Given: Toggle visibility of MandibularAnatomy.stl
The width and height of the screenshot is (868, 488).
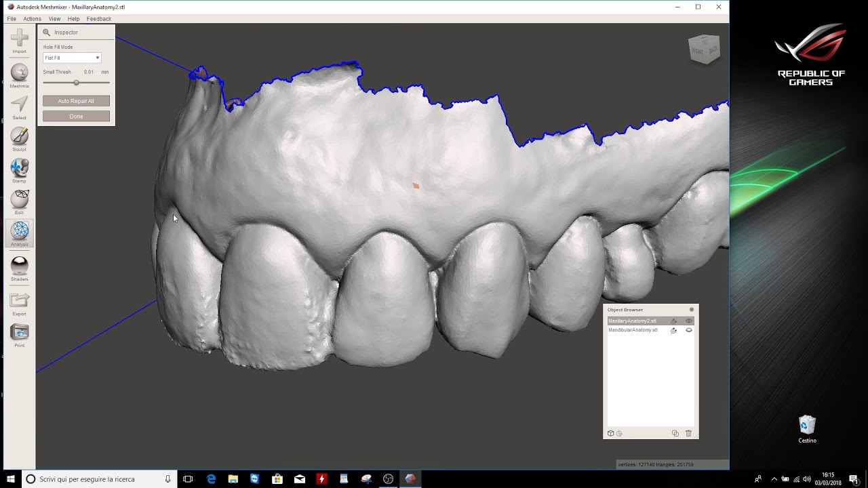Looking at the screenshot, I should [689, 330].
